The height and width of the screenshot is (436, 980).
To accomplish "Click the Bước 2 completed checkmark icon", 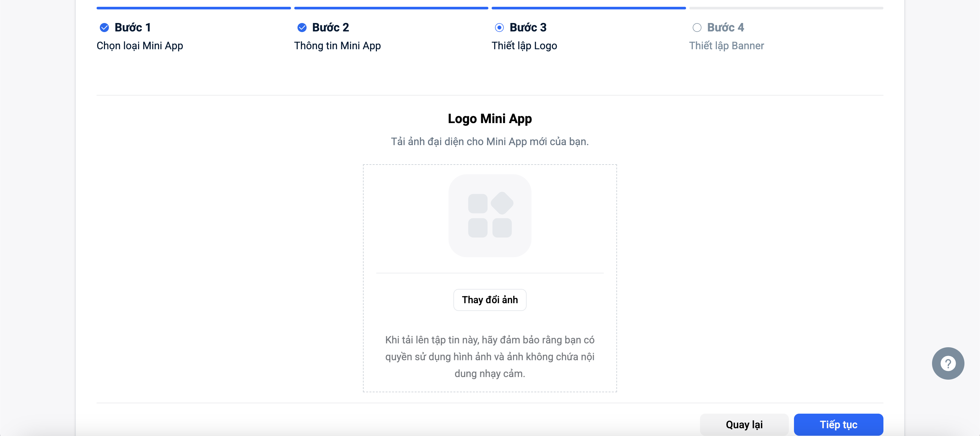I will pyautogui.click(x=302, y=27).
